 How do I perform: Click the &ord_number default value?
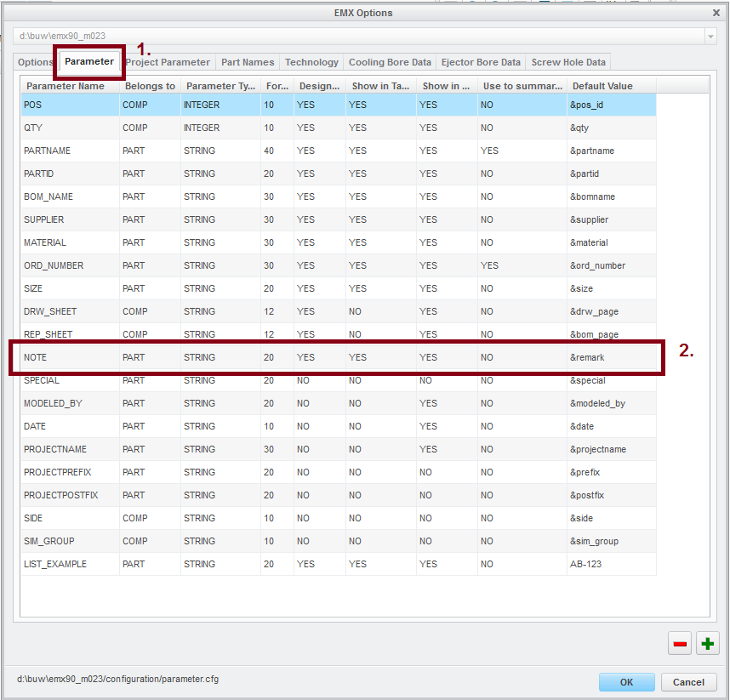point(597,265)
